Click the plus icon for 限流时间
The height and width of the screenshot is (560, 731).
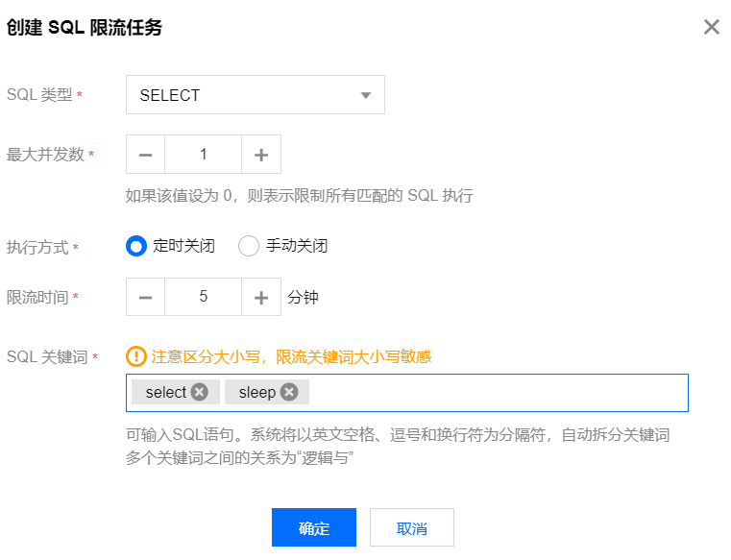261,298
